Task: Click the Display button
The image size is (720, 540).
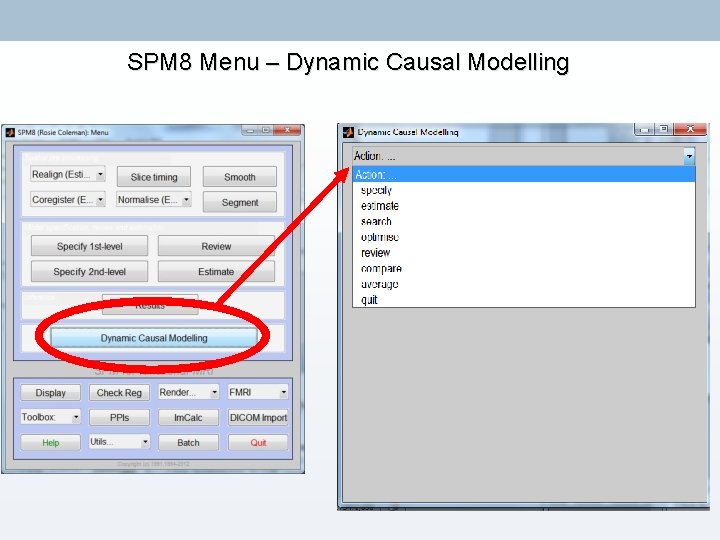Action: coord(51,393)
